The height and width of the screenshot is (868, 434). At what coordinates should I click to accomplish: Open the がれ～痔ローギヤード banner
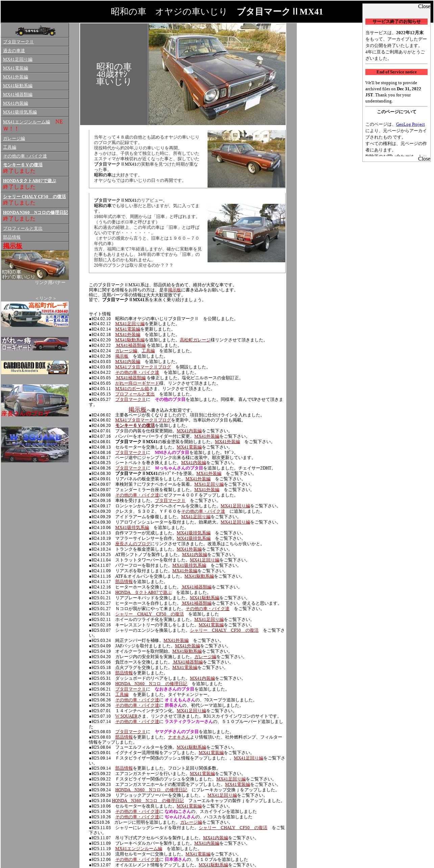pyautogui.click(x=34, y=344)
